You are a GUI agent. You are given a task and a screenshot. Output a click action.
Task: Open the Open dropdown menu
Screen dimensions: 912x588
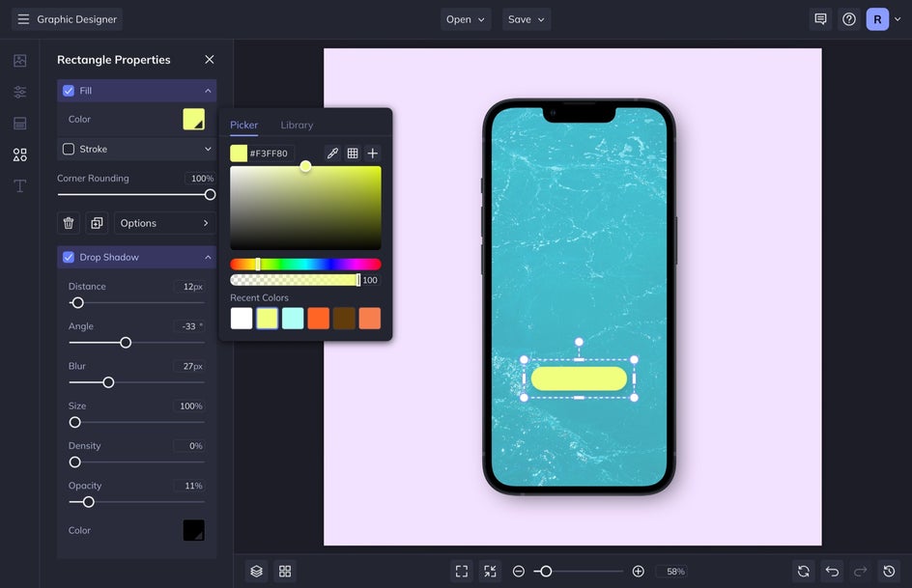coord(466,19)
